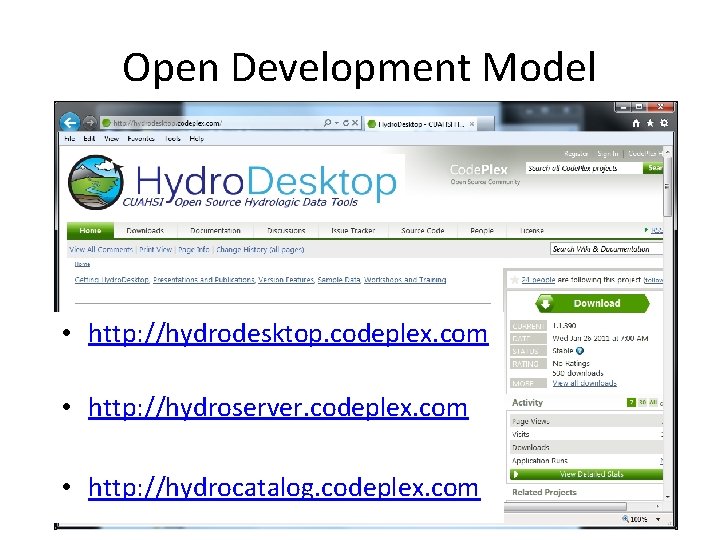Click the stop loading X in address bar

pyautogui.click(x=355, y=123)
